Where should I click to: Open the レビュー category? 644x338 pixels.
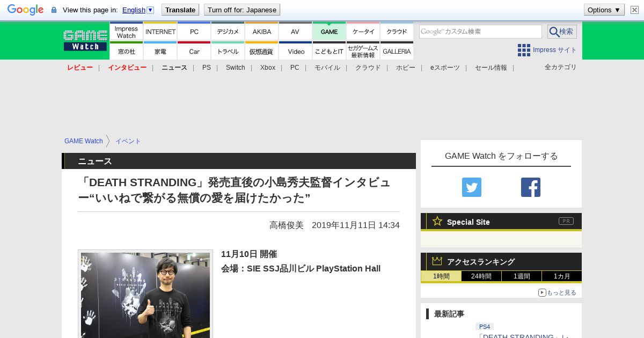80,68
